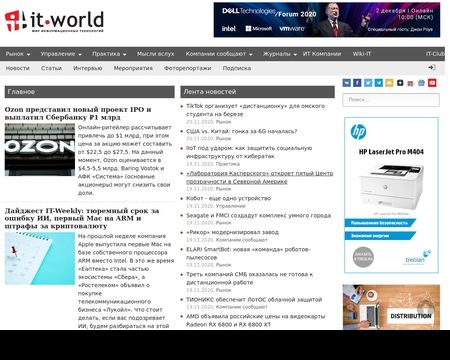This screenshot has width=450, height=360.
Task: Click the yellow envelope subscribe icon
Action: click(x=389, y=83)
